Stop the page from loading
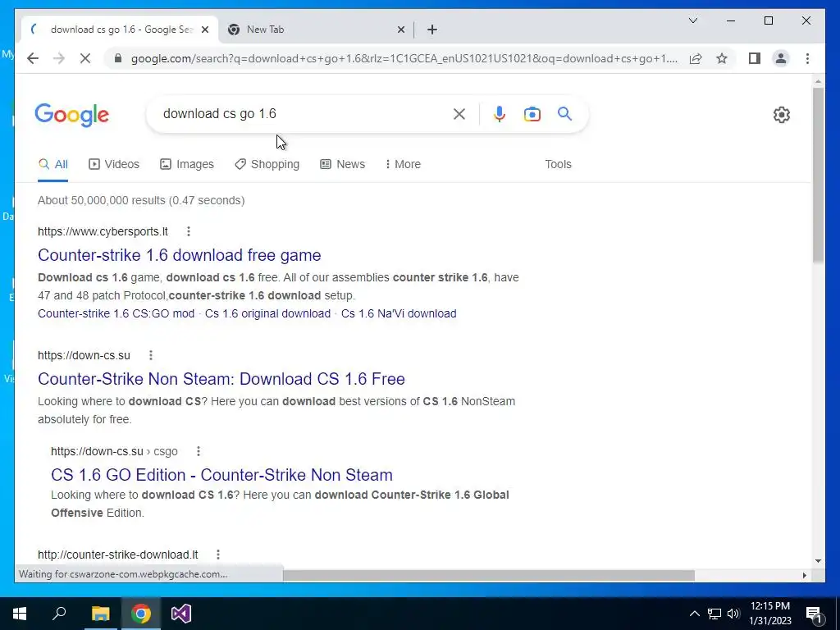Screen dimensions: 840x630 click(x=85, y=58)
